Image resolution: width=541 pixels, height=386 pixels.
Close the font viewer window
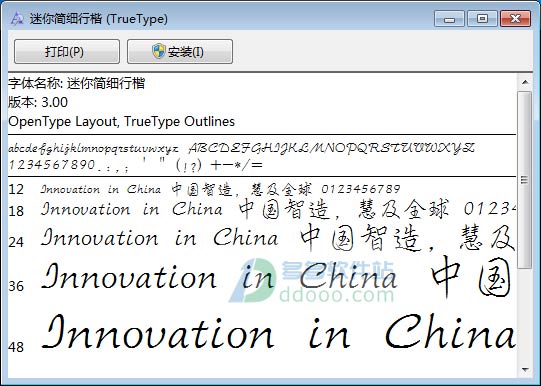pyautogui.click(x=515, y=19)
